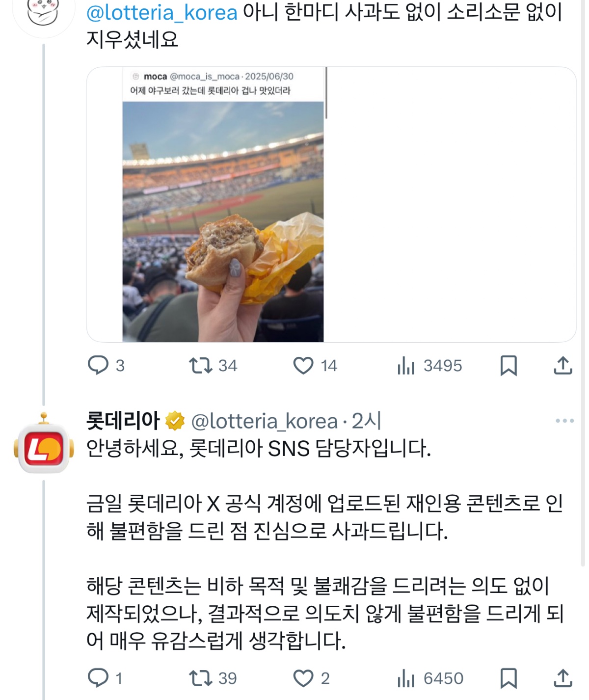The height and width of the screenshot is (700, 589).
Task: Share the first tweet via upload icon
Action: pos(563,365)
